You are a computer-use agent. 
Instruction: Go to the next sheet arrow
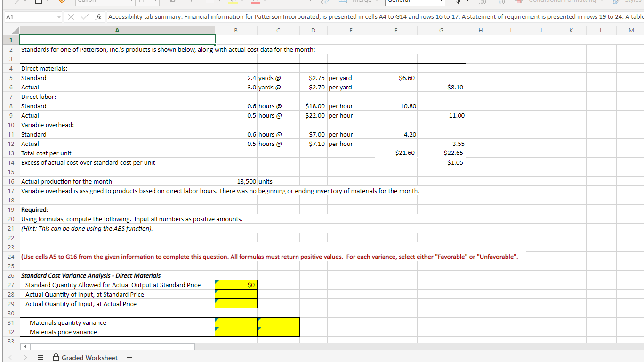click(25, 358)
